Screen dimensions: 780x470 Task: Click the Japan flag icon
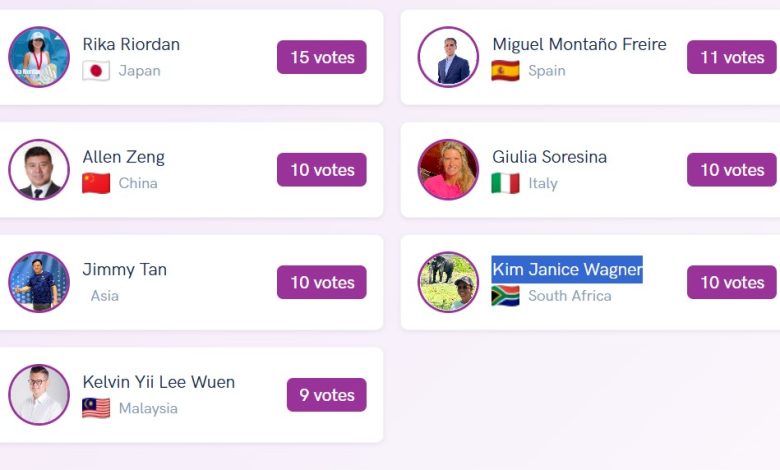[x=96, y=71]
